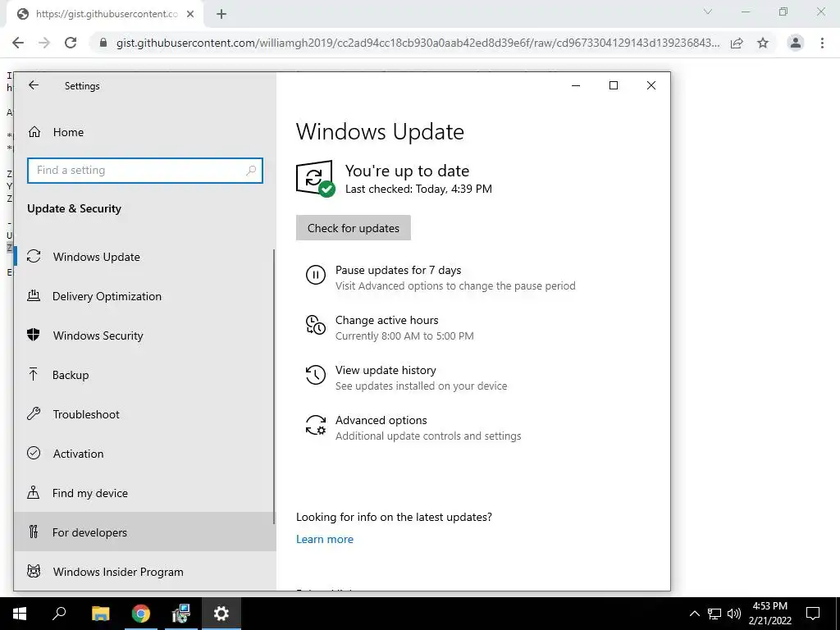Select Windows Update in sidebar
This screenshot has height=630, width=840.
pyautogui.click(x=144, y=257)
